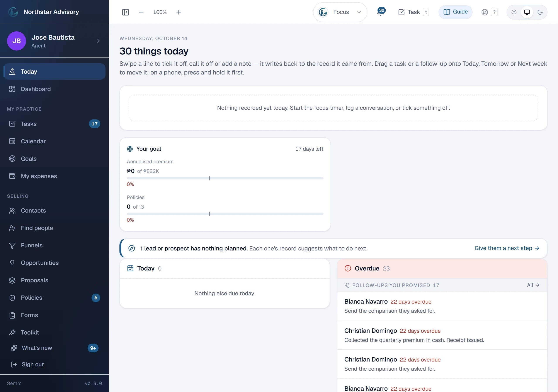This screenshot has width=558, height=392.
Task: Click the 100% zoom level
Action: pyautogui.click(x=160, y=12)
